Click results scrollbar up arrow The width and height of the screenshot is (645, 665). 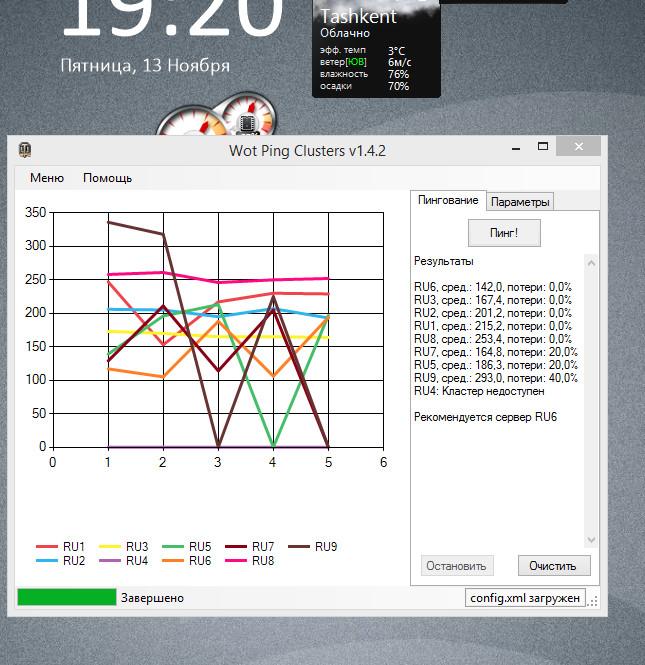tap(591, 263)
